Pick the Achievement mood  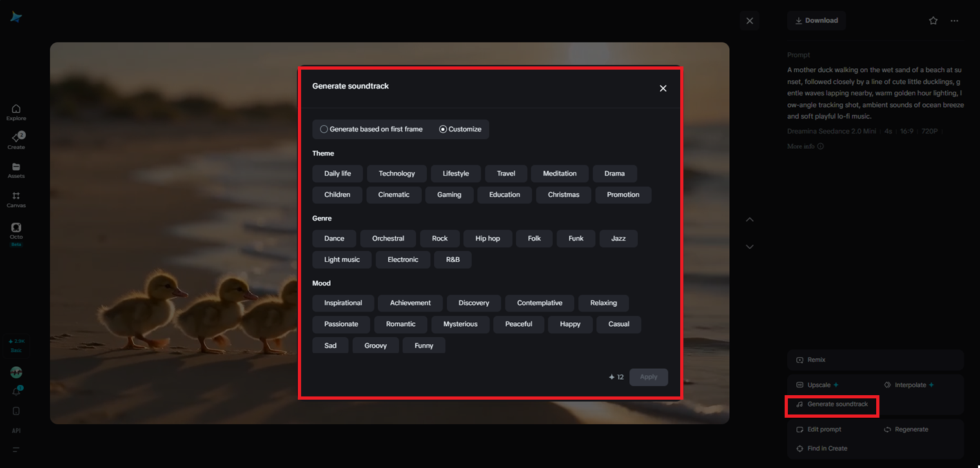pyautogui.click(x=410, y=303)
